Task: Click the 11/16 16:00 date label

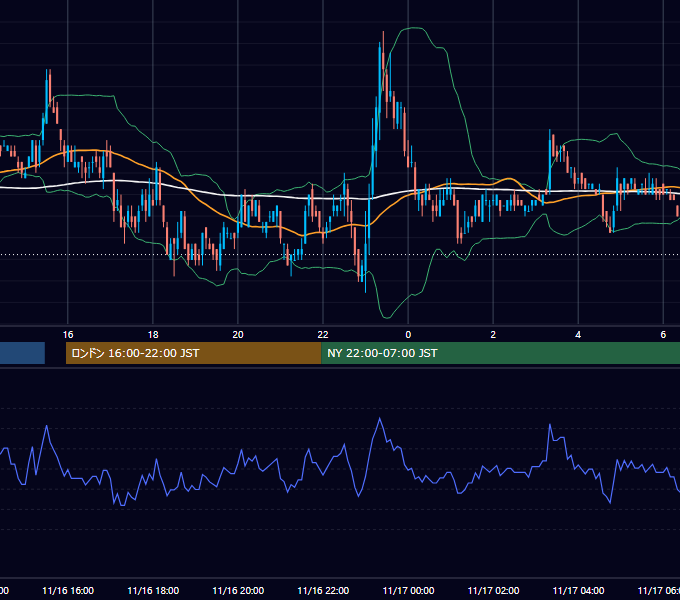Action: click(x=68, y=591)
